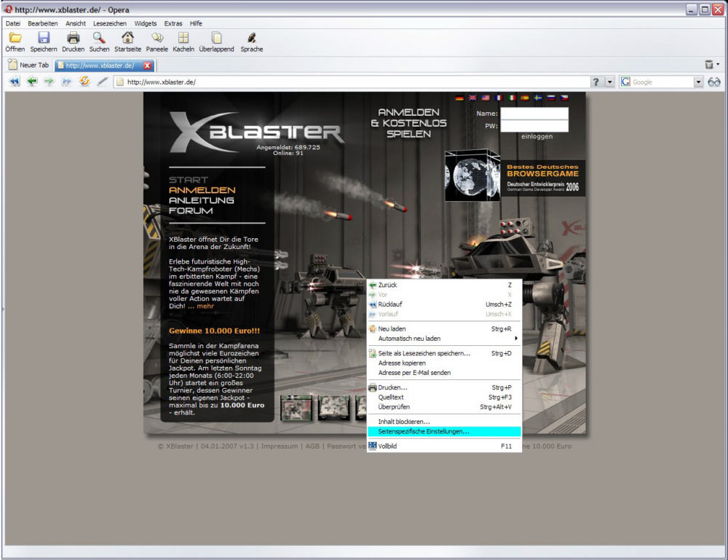Open the Extras menu
The height and width of the screenshot is (560, 728).
point(173,23)
